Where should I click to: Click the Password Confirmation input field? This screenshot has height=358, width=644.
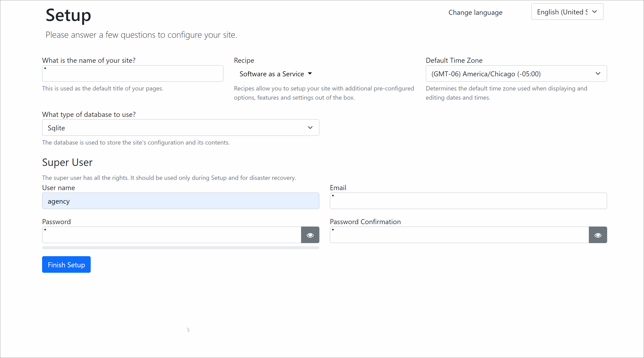(459, 235)
